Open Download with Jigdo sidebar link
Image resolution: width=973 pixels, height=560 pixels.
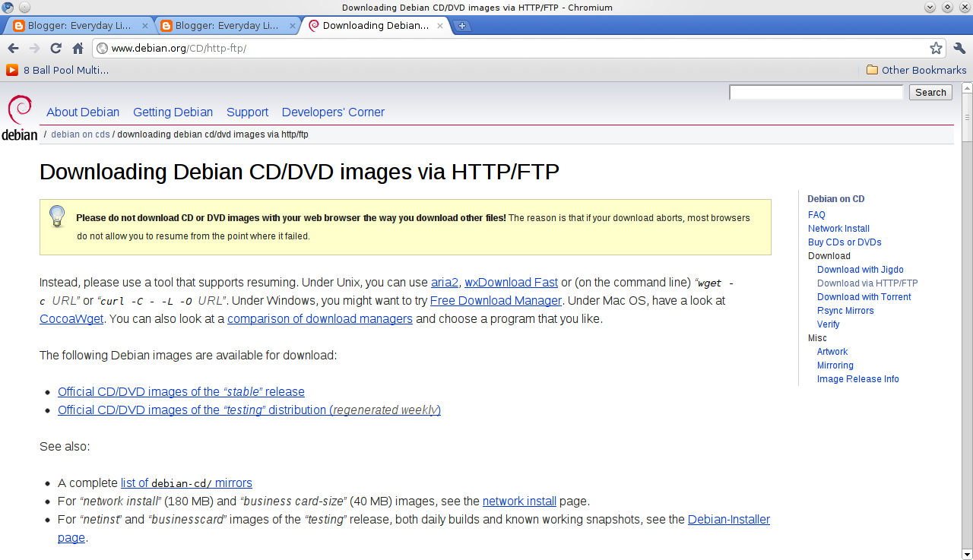(860, 270)
